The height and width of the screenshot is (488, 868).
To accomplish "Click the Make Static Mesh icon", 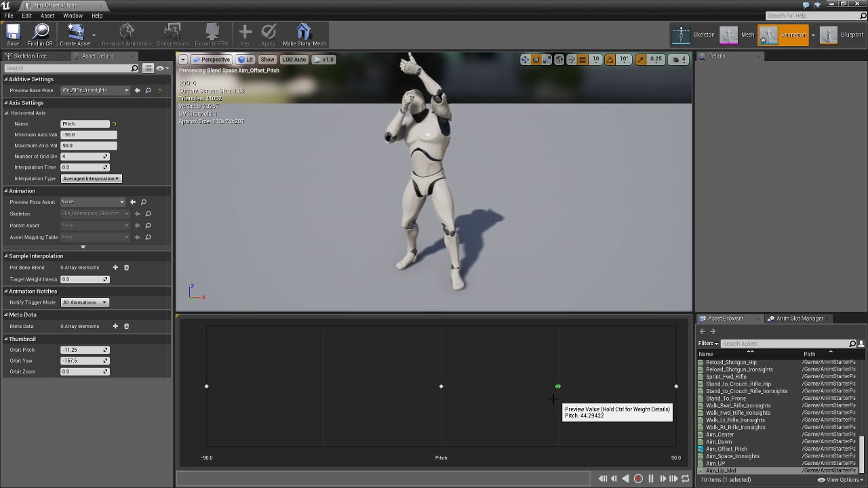I will point(304,35).
